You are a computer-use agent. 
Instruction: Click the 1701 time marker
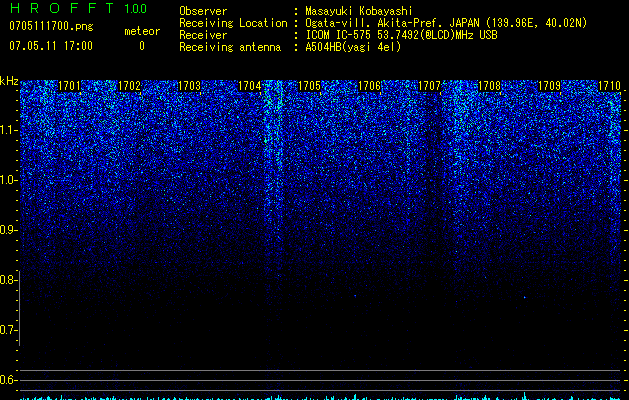(69, 86)
